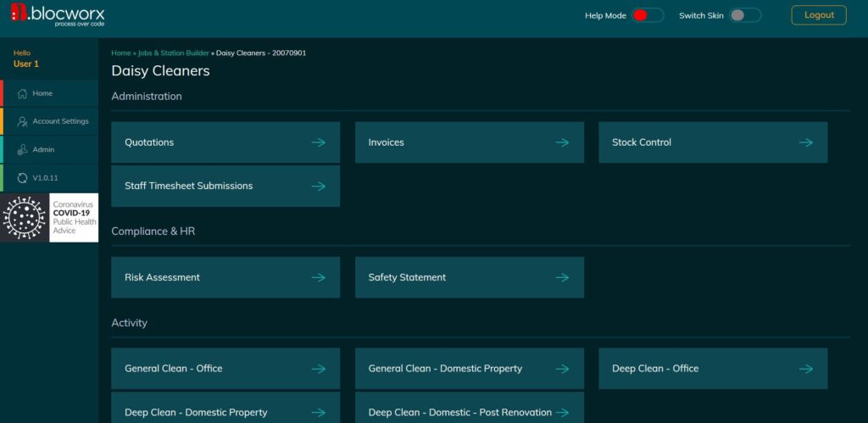Click the User 1 greeting text
Screen dimensions: 868x423
(26, 64)
